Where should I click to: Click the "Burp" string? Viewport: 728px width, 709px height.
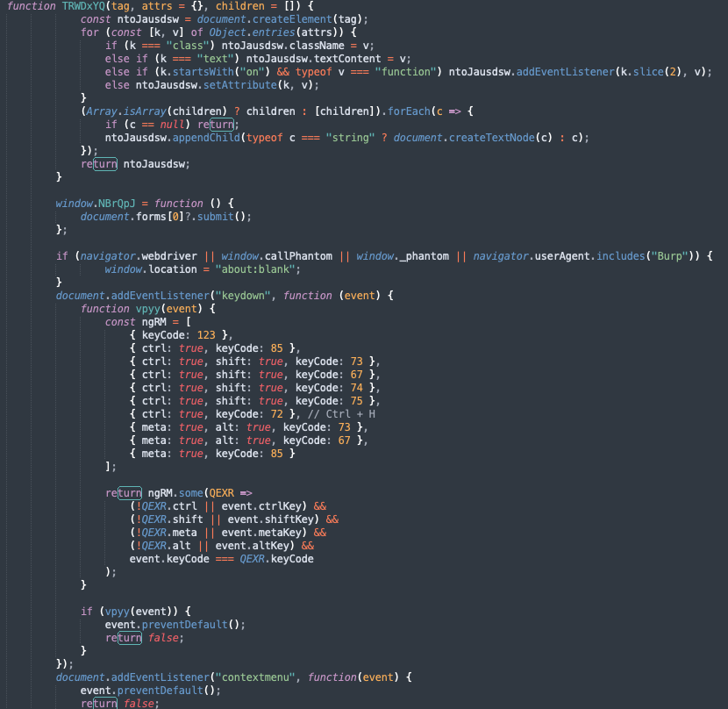670,256
